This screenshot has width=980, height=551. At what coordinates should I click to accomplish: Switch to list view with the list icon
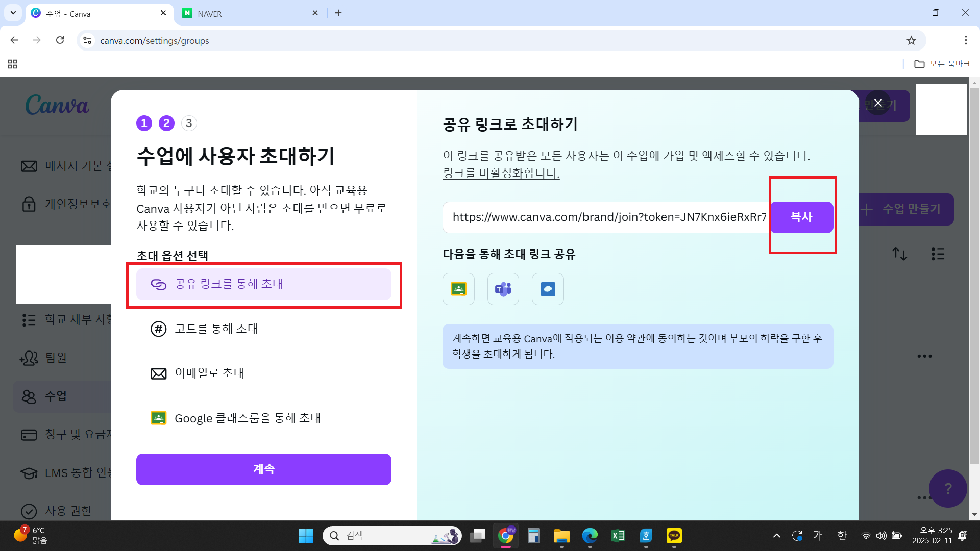point(938,254)
